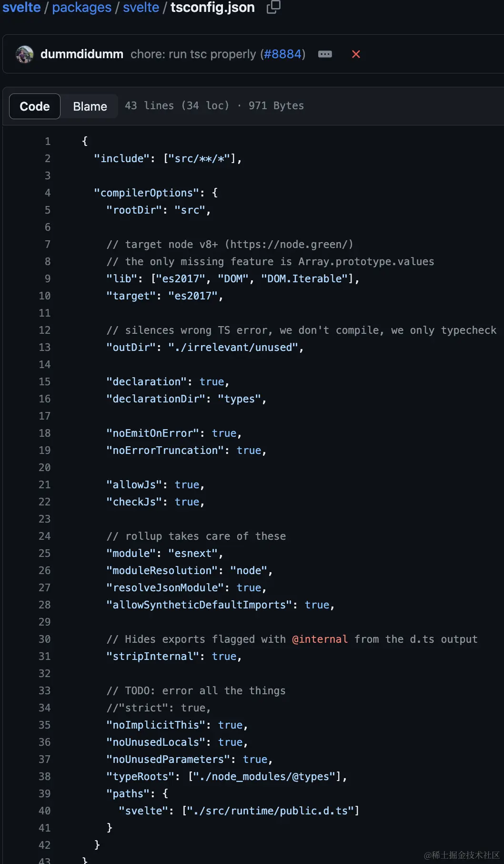Switch to the Blame tab
This screenshot has width=504, height=864.
click(x=89, y=106)
